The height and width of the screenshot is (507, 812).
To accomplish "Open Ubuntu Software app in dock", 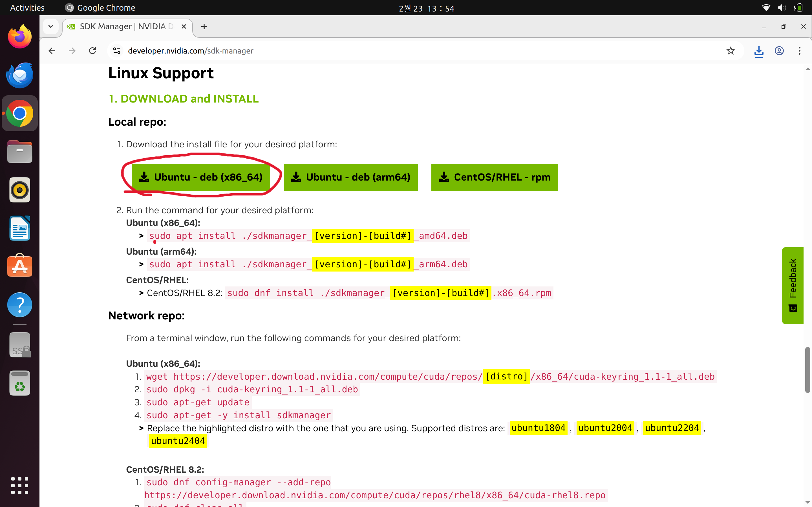I will point(20,266).
